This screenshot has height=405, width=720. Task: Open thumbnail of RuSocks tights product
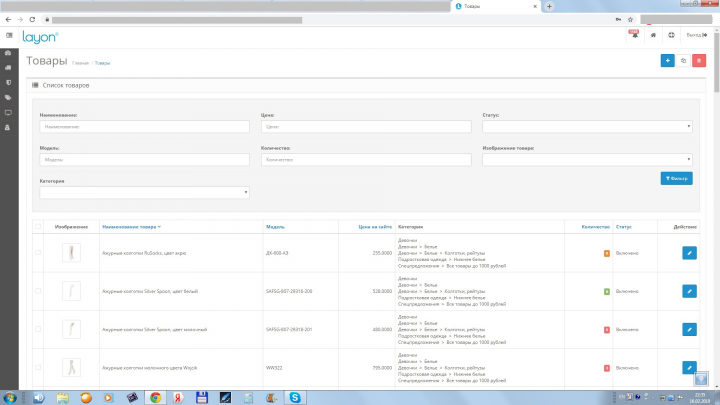71,253
